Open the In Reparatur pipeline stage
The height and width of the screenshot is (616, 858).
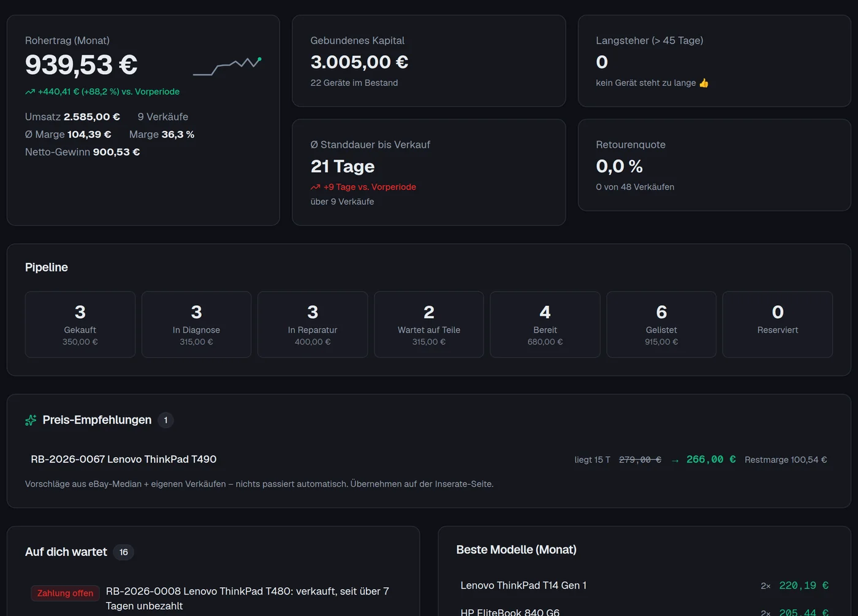(313, 324)
